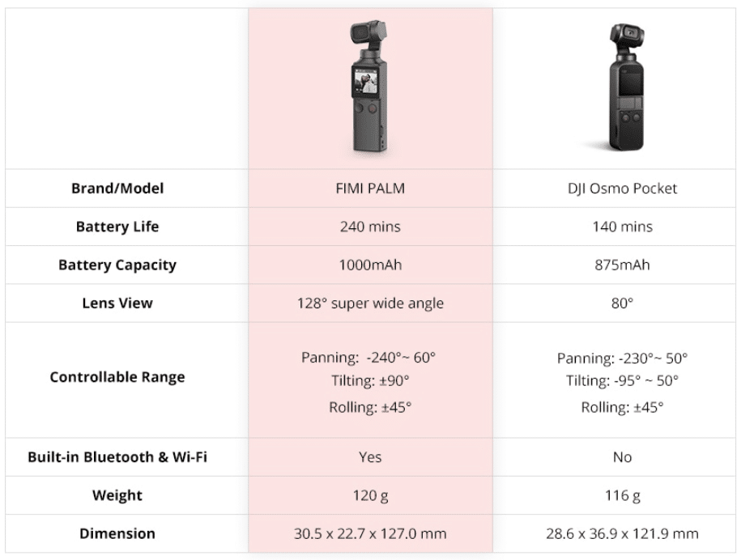Click the Yes value for Bluetooth & Wi-Fi
The height and width of the screenshot is (560, 754).
pos(370,456)
